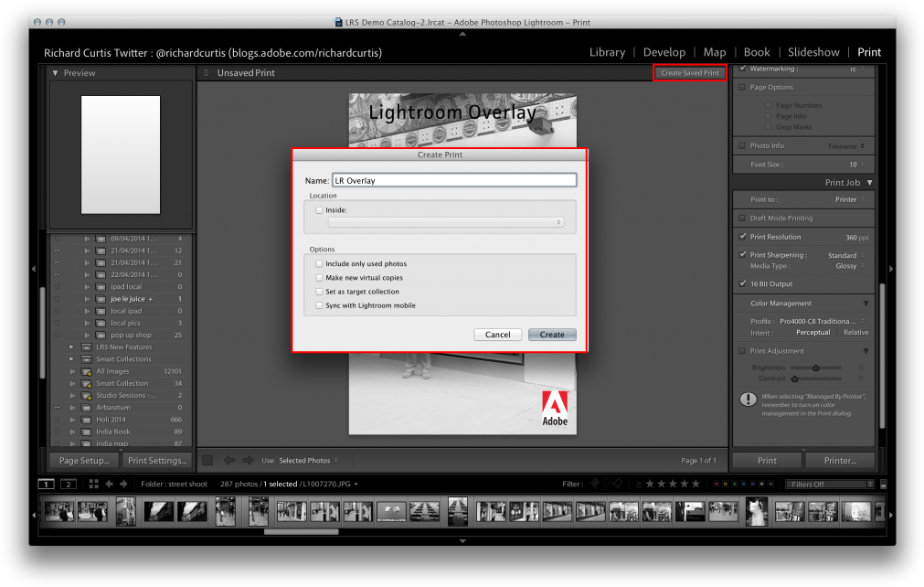Screen dimensions: 924x587
Task: Show the previous page in the toolbar
Action: (229, 460)
